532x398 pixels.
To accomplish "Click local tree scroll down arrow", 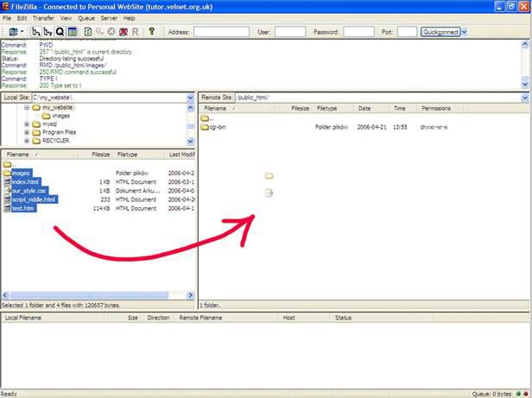I will point(190,141).
